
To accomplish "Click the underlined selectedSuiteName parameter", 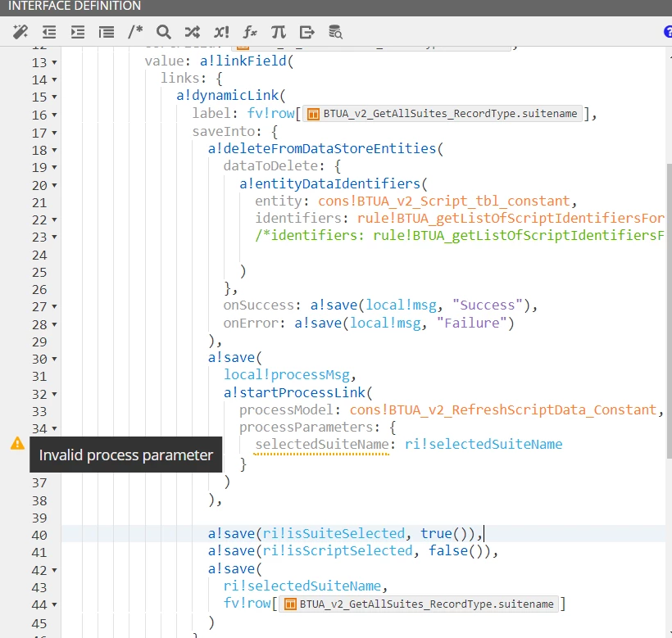I will [x=322, y=445].
